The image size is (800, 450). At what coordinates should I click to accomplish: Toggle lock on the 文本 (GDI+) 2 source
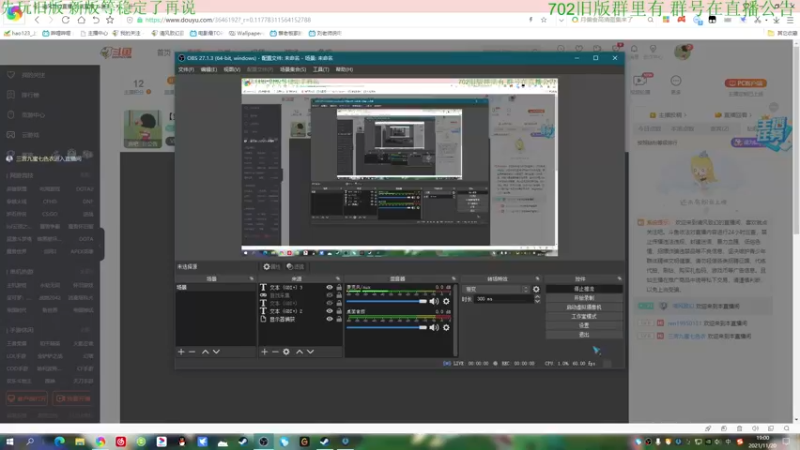[x=339, y=311]
